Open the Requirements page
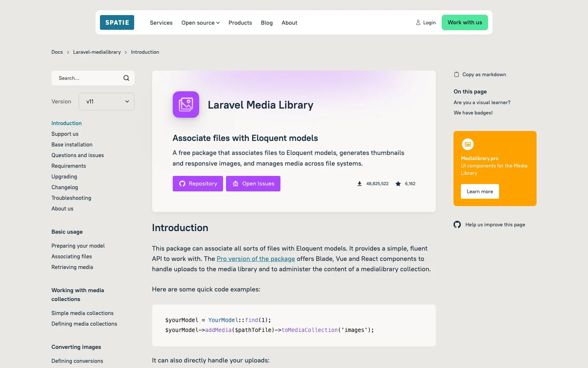588x368 pixels. (69, 166)
